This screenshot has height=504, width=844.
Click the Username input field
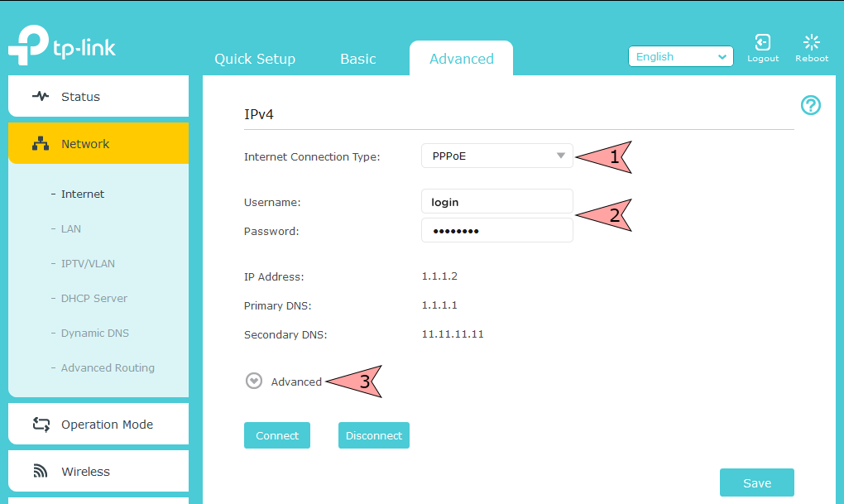(496, 201)
